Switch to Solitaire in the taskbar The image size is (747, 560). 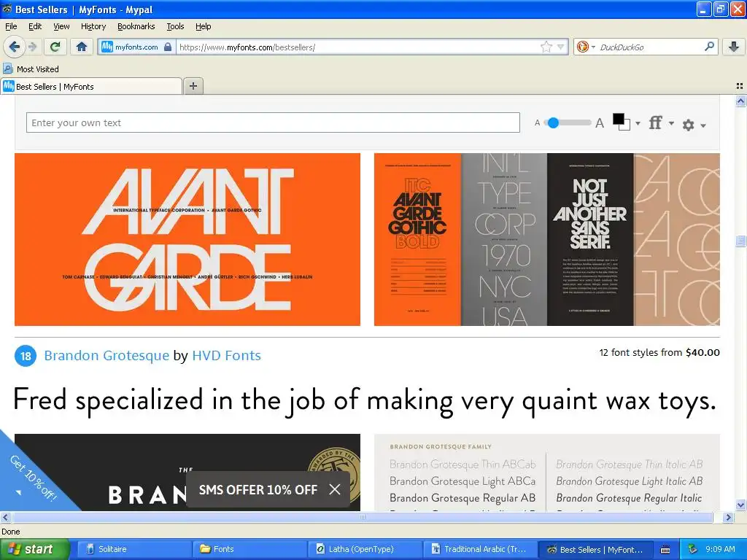[133, 549]
